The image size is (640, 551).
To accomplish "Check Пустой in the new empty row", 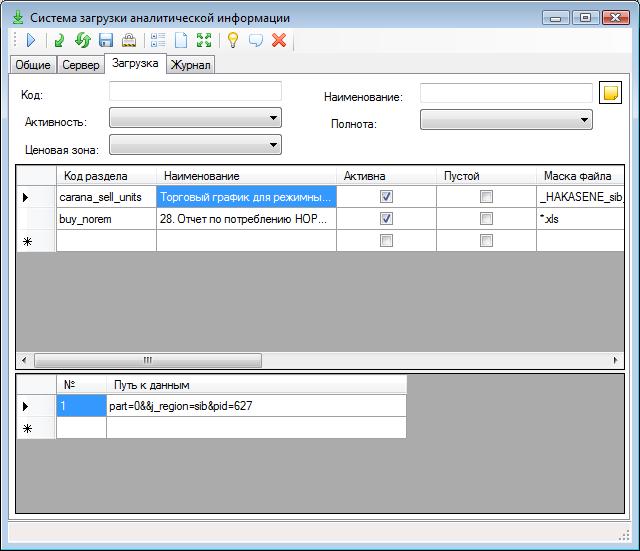I will (486, 240).
